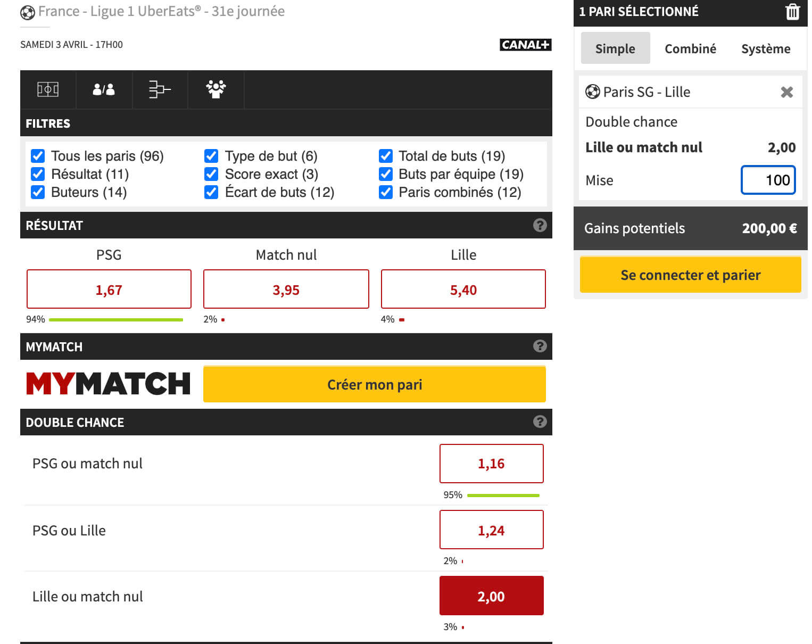Image resolution: width=812 pixels, height=644 pixels.
Task: Open help for MyMatch section
Action: (x=540, y=346)
